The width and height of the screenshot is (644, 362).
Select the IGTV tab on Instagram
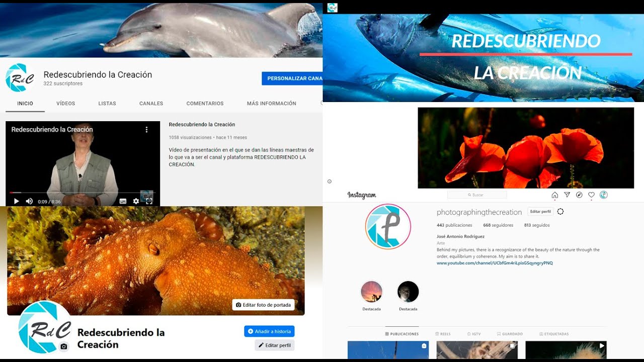point(473,334)
